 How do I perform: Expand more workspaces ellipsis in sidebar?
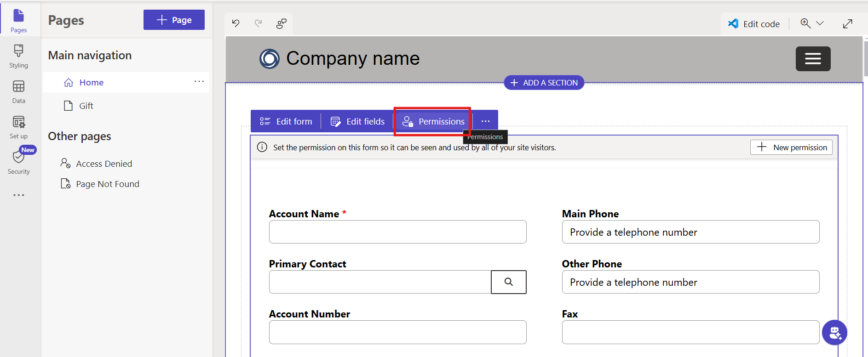(18, 195)
